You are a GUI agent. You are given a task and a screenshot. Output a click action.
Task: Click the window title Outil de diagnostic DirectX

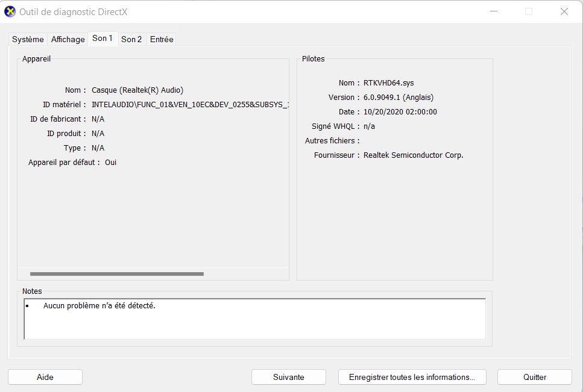click(73, 12)
